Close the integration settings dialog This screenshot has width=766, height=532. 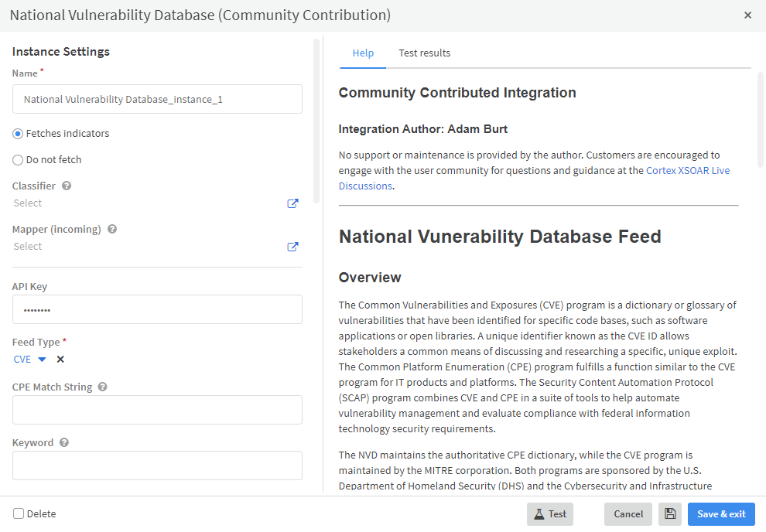tap(747, 15)
